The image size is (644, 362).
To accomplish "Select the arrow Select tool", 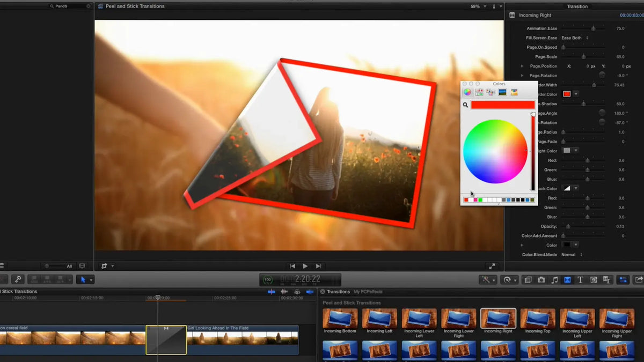I will [83, 279].
